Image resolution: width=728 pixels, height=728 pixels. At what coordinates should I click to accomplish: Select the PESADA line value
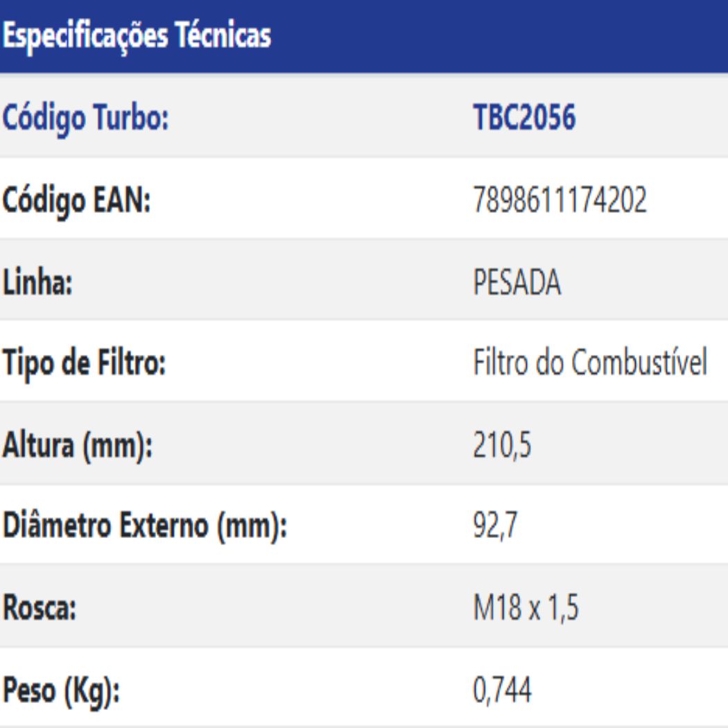point(517,284)
